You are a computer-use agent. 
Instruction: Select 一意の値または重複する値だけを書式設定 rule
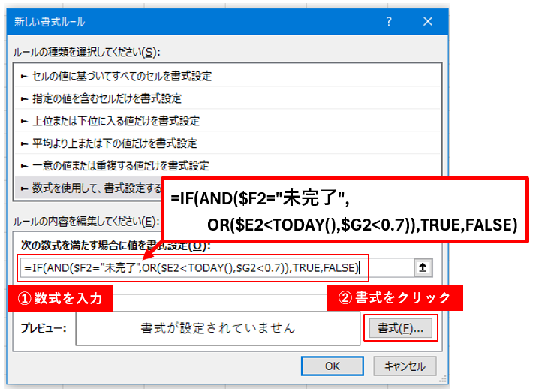point(119,165)
